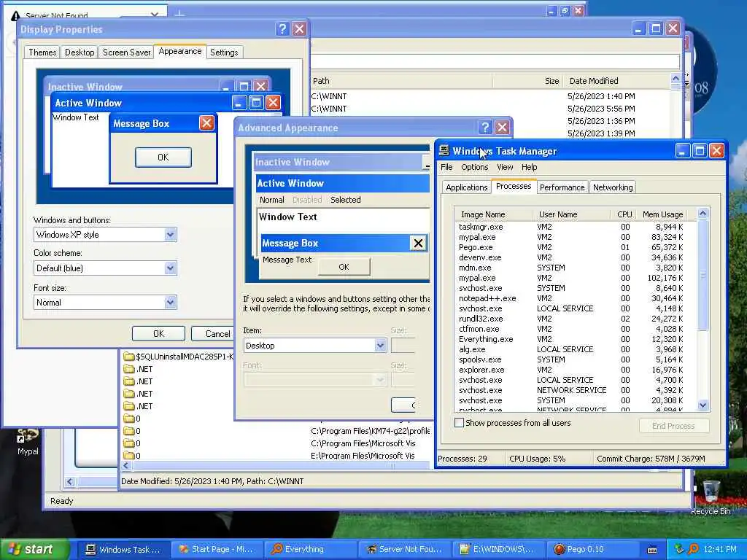
Task: Sort Everything results by Path column
Action: tap(402, 81)
